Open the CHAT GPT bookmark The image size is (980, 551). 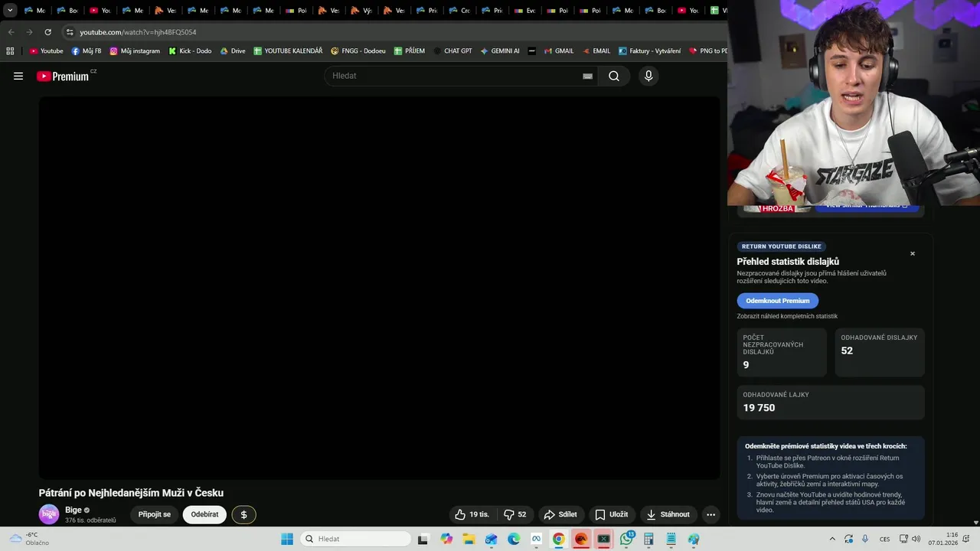click(452, 51)
